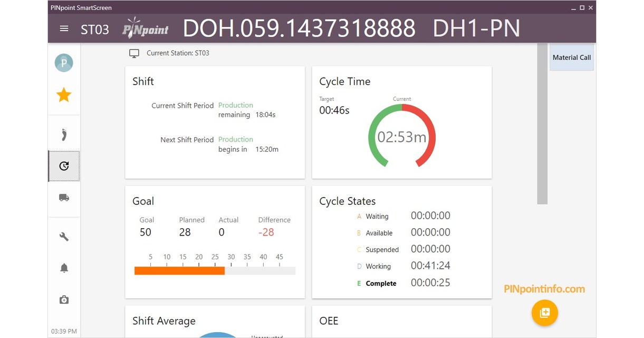Select the favorites star icon
Viewport: 644px width, 338px height.
[63, 95]
